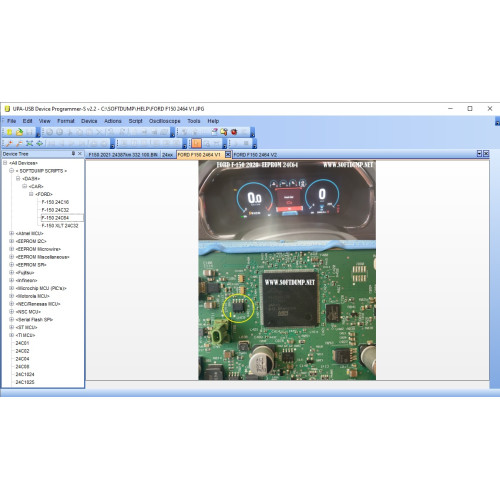Select F-150 XLT 24C32 script entry
The width and height of the screenshot is (500, 500).
click(x=60, y=226)
